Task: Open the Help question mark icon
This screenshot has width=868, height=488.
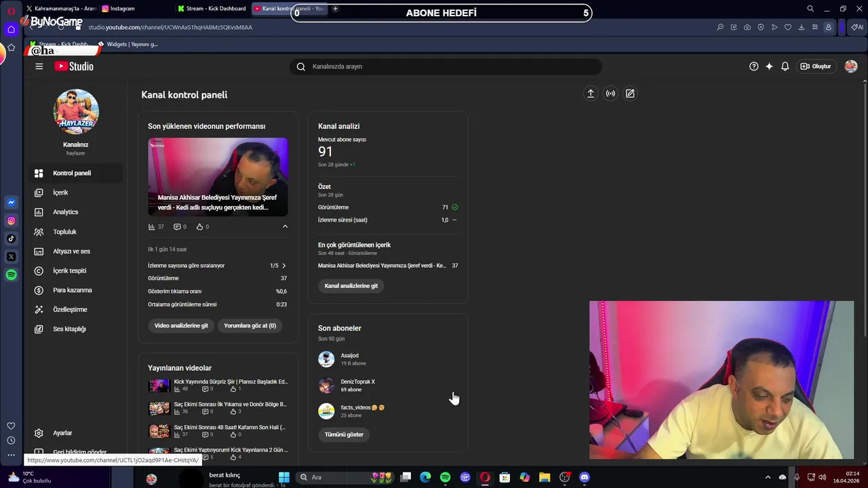Action: (754, 66)
